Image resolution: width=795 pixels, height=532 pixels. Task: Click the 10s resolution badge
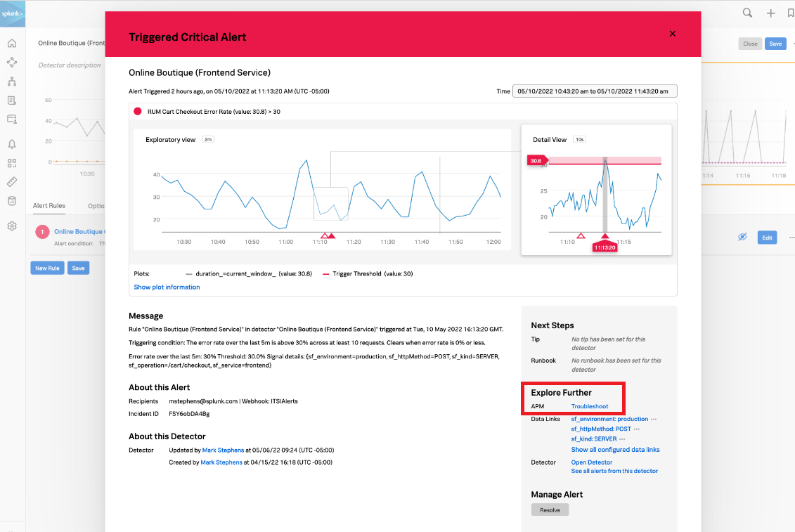tap(579, 139)
